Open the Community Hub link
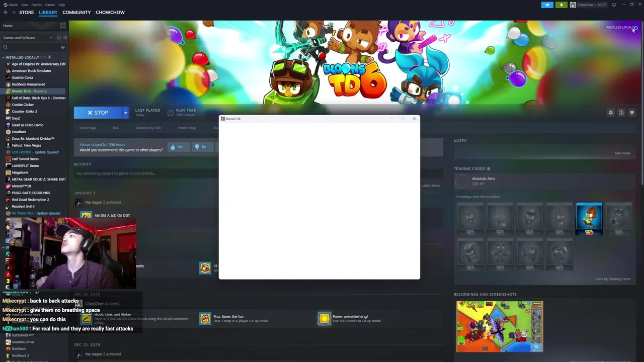This screenshot has height=362, width=644. (x=148, y=128)
